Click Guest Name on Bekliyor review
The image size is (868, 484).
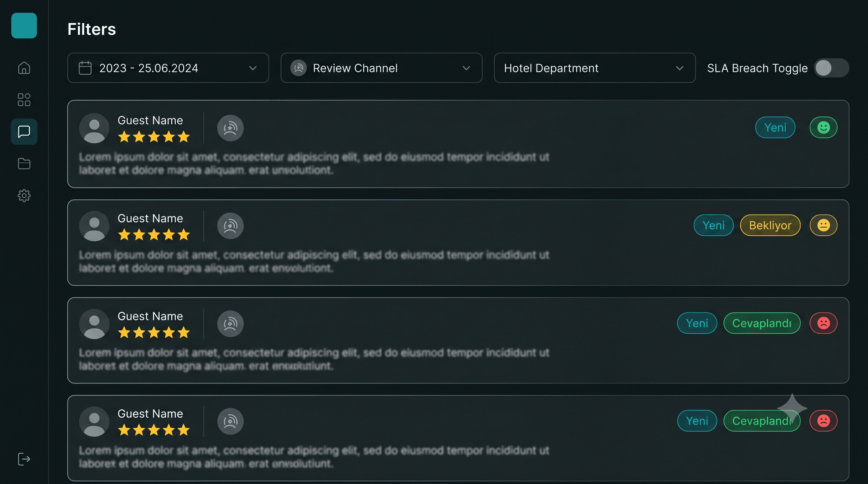[x=150, y=218]
